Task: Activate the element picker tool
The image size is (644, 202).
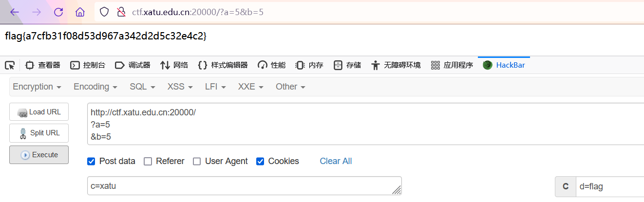Action: pos(10,65)
